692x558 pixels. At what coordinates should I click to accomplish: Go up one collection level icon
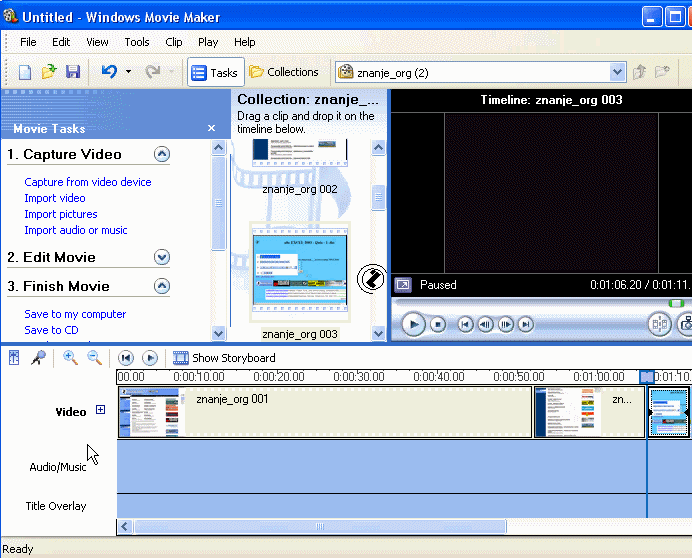click(639, 72)
